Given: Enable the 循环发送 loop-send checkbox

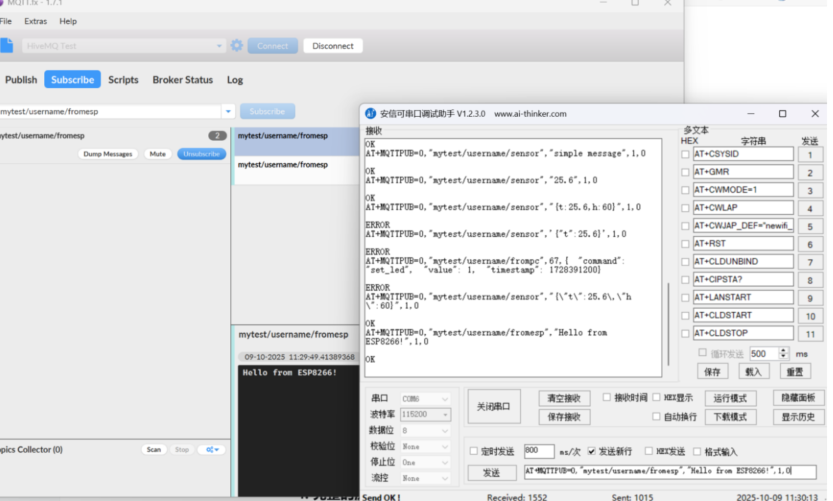Looking at the screenshot, I should pos(702,353).
